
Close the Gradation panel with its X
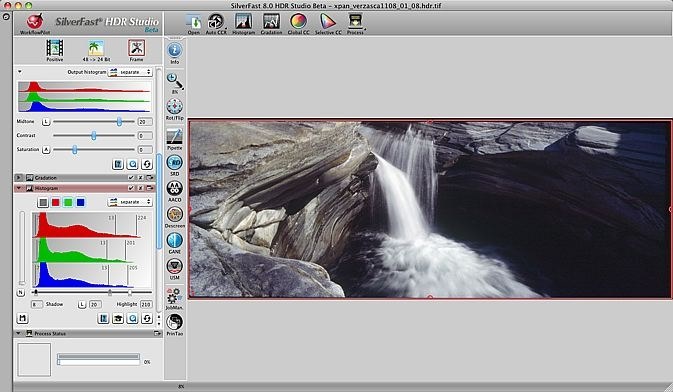141,178
